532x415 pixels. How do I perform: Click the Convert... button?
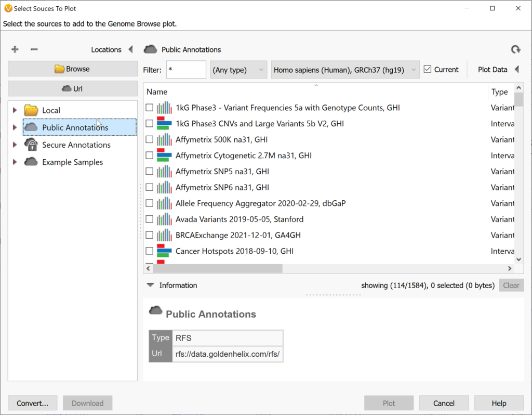tap(33, 403)
